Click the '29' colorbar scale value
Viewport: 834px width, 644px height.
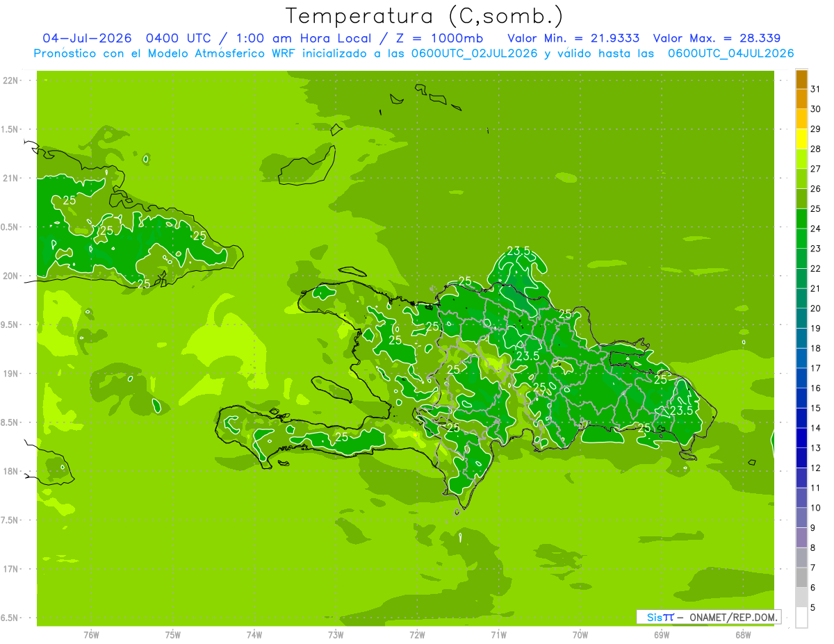click(816, 129)
